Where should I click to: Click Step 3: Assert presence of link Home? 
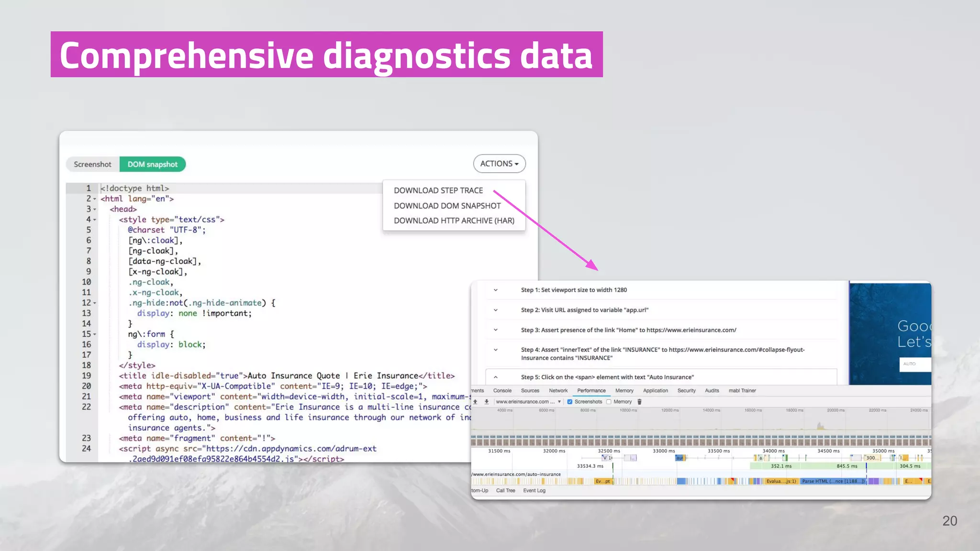point(628,330)
